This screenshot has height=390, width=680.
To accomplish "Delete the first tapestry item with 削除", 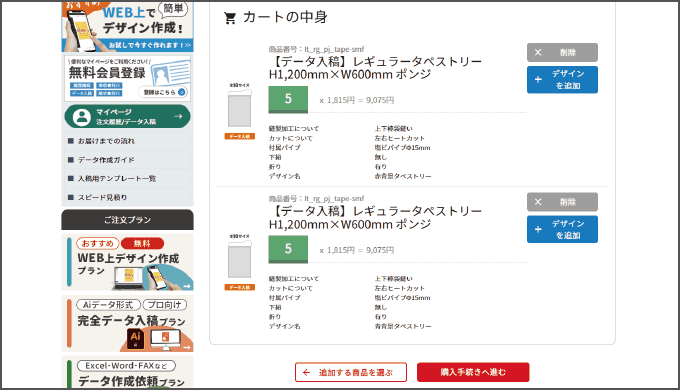I will 562,52.
